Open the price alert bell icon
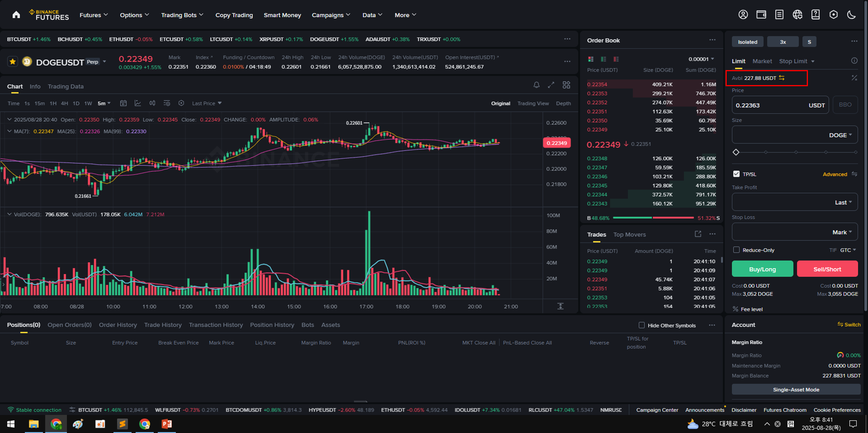 point(536,85)
